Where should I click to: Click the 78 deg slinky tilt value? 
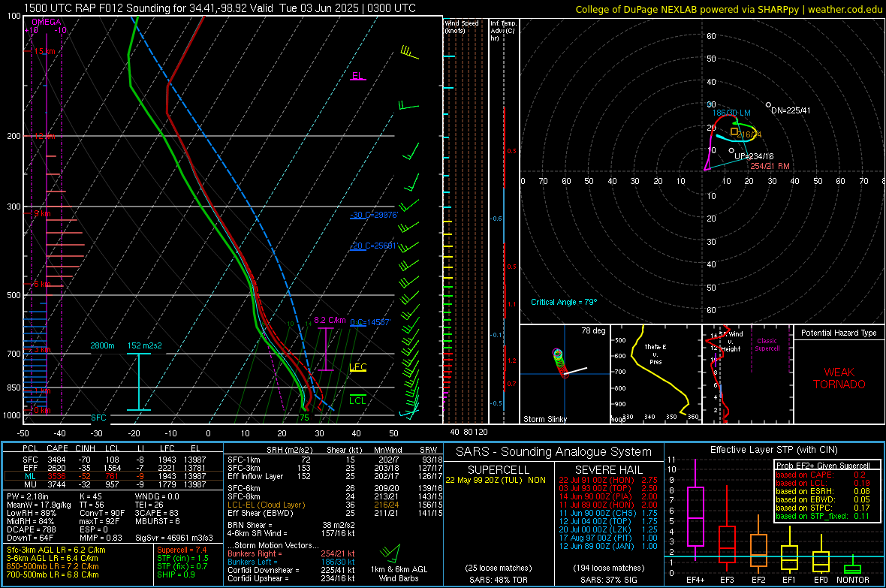pyautogui.click(x=593, y=330)
